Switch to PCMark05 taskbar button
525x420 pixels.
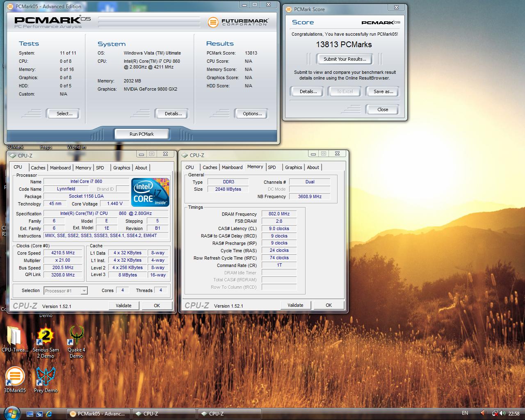pyautogui.click(x=98, y=414)
